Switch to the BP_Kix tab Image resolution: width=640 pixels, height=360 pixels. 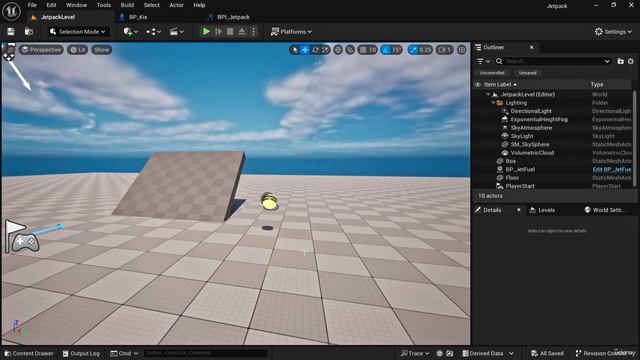click(138, 17)
